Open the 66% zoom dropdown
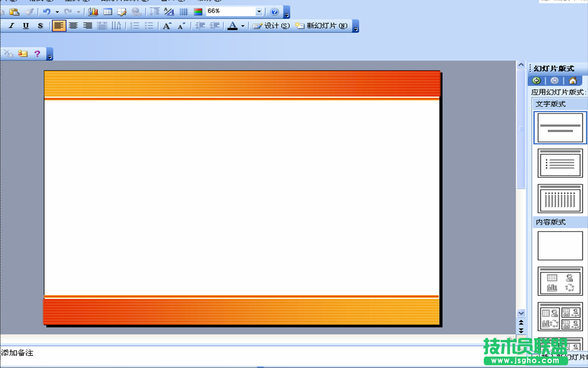588x368 pixels. [259, 11]
